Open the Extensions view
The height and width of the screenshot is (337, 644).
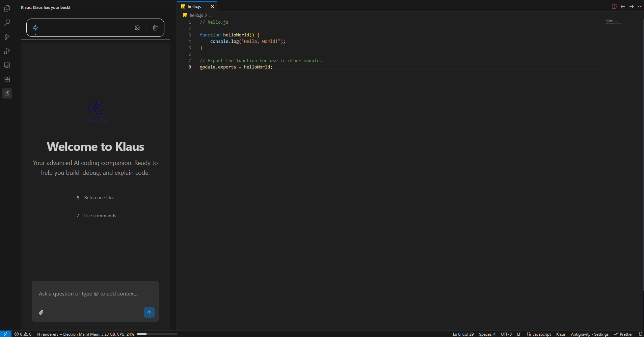7,79
